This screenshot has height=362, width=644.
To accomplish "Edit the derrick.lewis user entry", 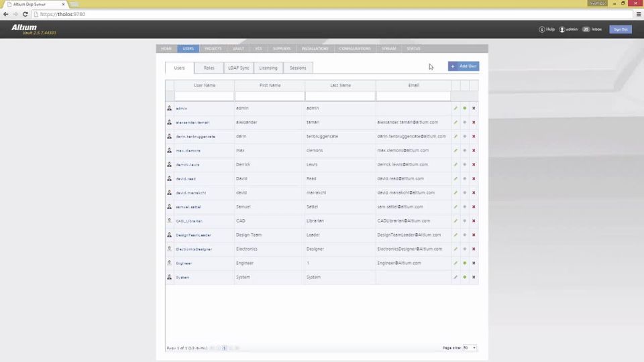I will (x=455, y=165).
